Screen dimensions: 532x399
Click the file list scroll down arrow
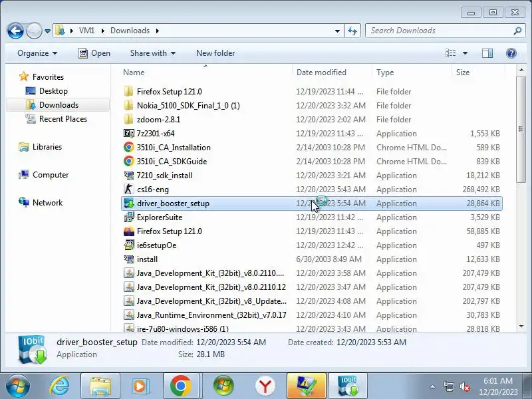pyautogui.click(x=521, y=327)
